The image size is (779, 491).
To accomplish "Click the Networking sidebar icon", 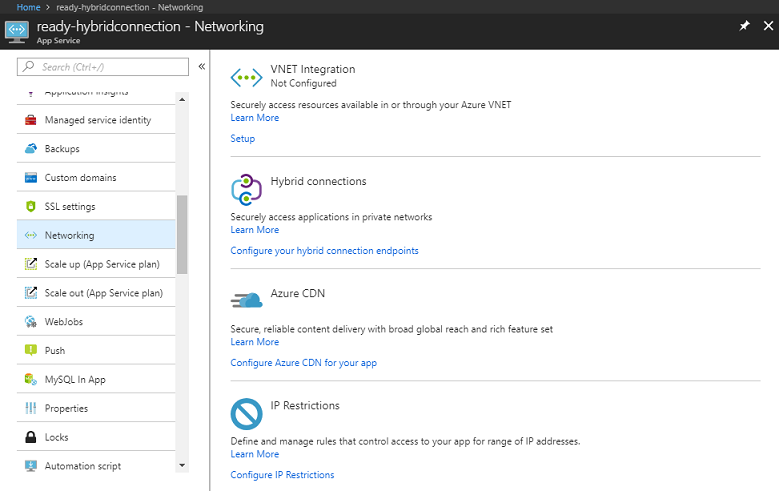I will (x=31, y=235).
